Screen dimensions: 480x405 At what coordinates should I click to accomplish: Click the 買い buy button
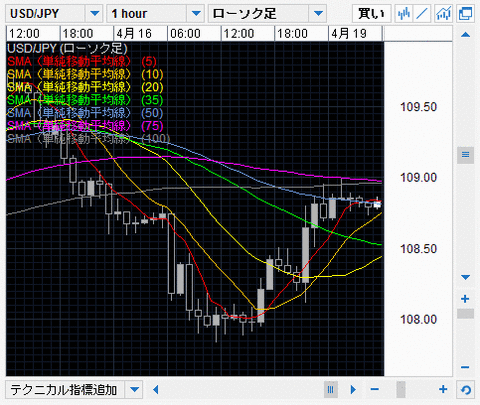coord(372,14)
